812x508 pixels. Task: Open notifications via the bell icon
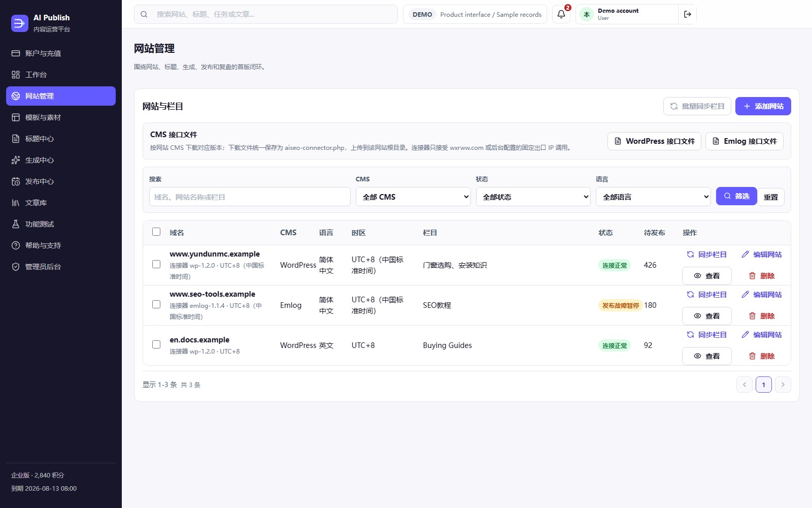coord(561,14)
